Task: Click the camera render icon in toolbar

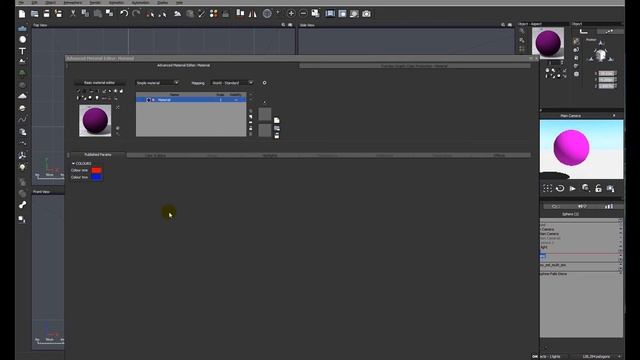Action: pyautogui.click(x=367, y=14)
